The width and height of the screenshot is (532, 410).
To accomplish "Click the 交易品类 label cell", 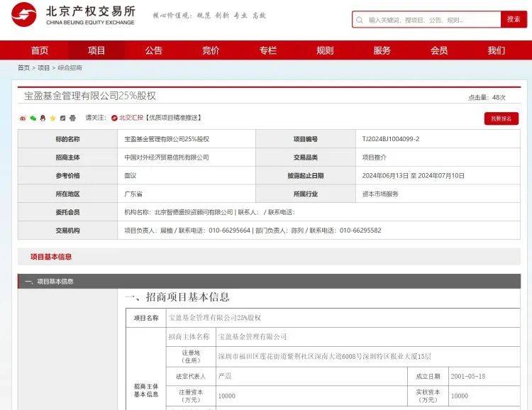I will tap(306, 157).
